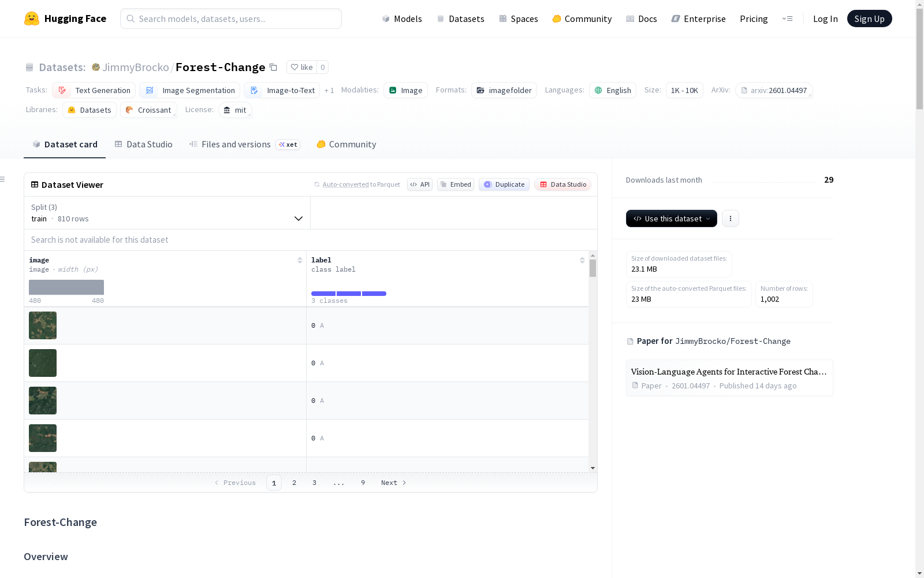Open Docs in top navigation
The width and height of the screenshot is (924, 578).
coord(642,18)
